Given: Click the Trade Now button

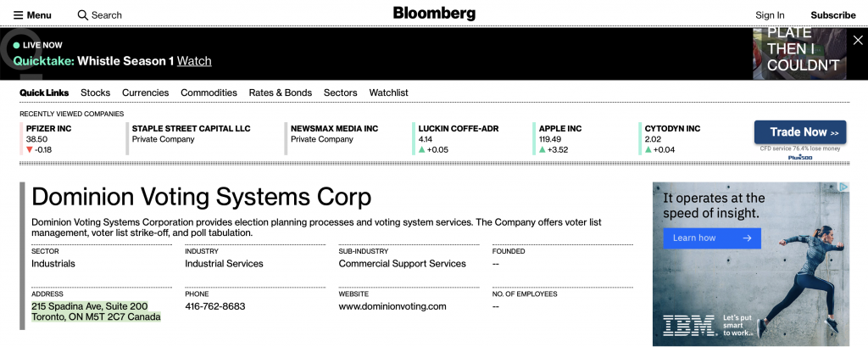Looking at the screenshot, I should 800,132.
